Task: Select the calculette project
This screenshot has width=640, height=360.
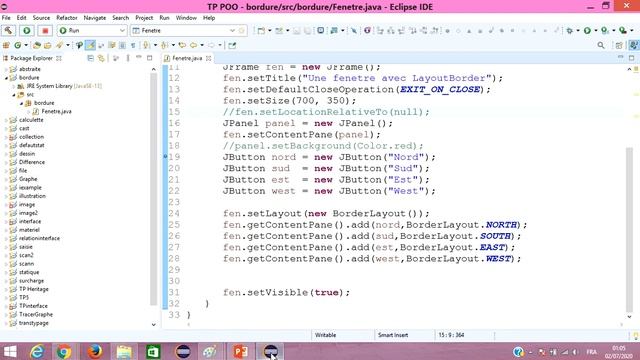Action: 31,120
